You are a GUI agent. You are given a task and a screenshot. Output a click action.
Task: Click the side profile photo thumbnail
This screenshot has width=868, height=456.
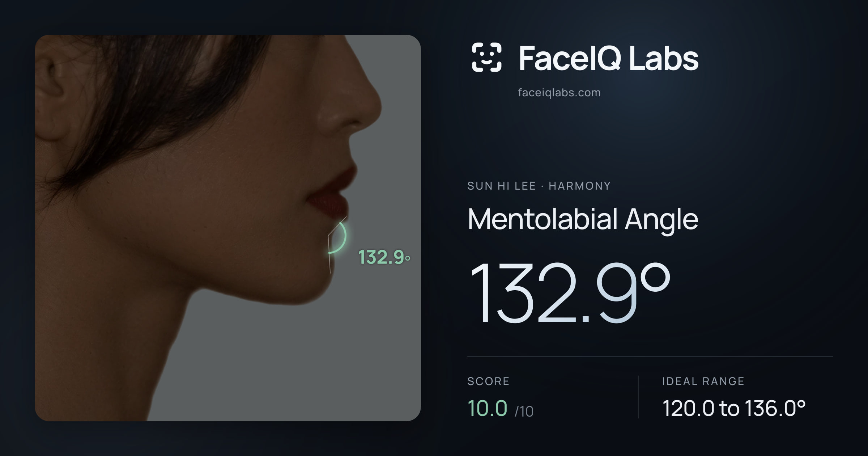[228, 228]
